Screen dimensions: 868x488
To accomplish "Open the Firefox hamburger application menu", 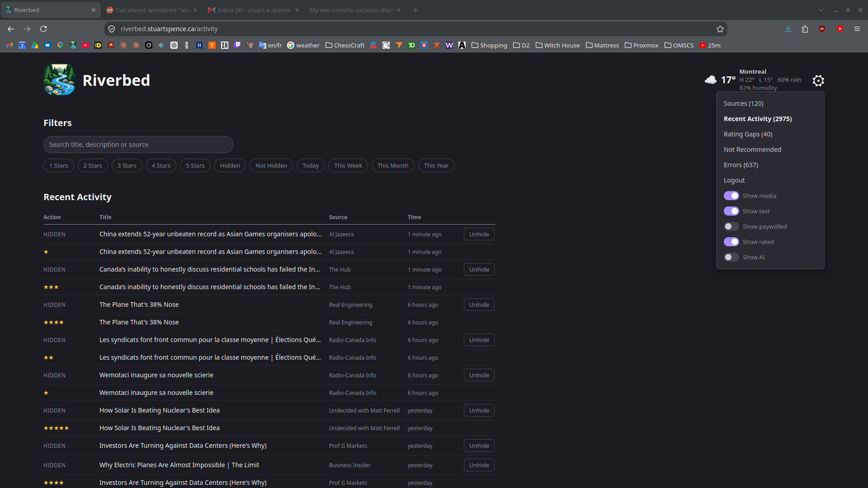I will 857,29.
